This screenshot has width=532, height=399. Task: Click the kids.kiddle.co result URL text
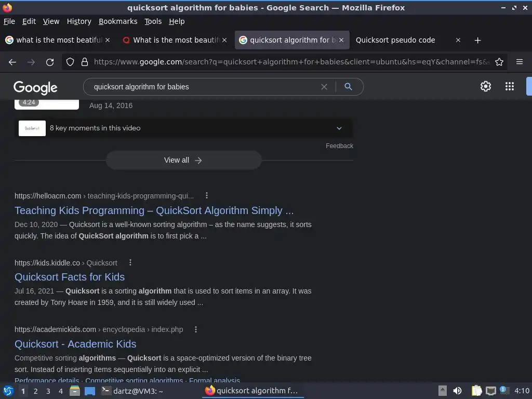(66, 263)
